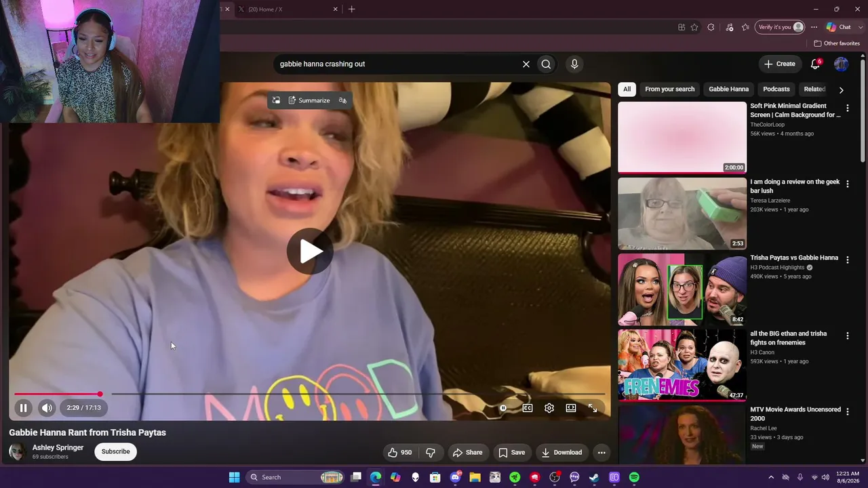Image resolution: width=868 pixels, height=488 pixels.
Task: Open the geek bar lush review thumbnail
Action: point(682,213)
